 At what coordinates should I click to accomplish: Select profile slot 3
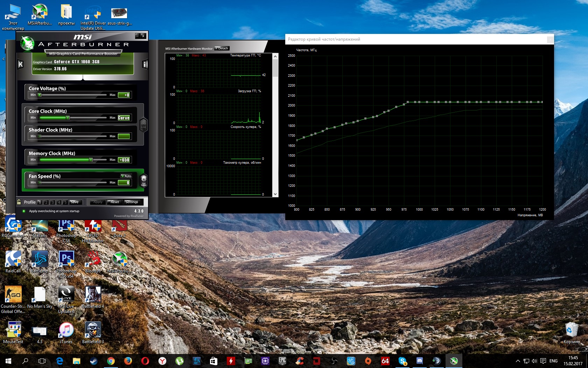[52, 202]
